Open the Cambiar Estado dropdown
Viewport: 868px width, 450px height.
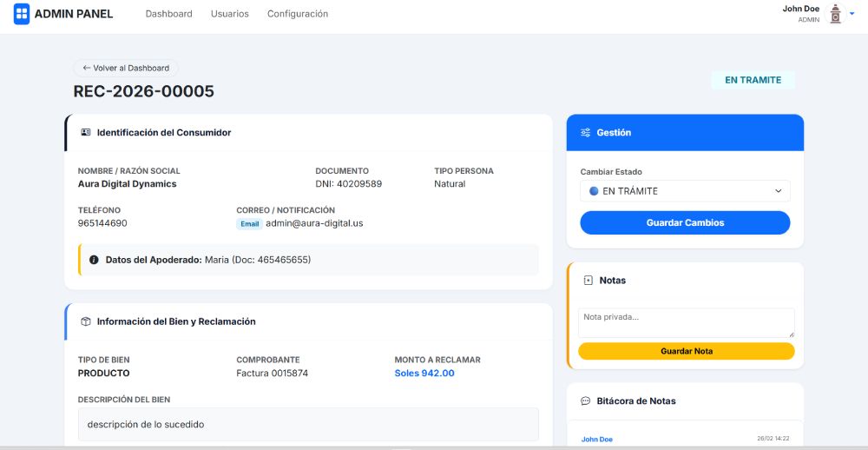pyautogui.click(x=686, y=190)
